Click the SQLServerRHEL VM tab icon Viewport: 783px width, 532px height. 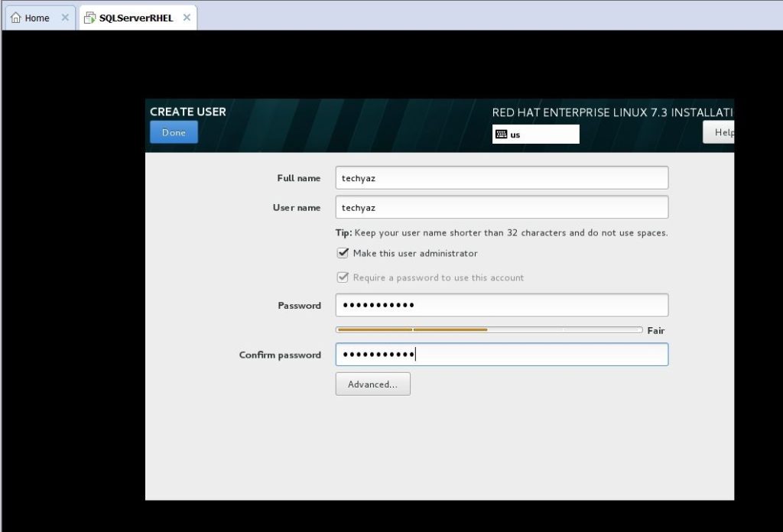point(89,18)
